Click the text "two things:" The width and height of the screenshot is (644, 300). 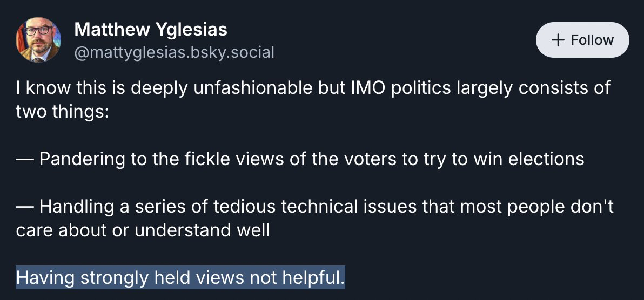point(63,111)
